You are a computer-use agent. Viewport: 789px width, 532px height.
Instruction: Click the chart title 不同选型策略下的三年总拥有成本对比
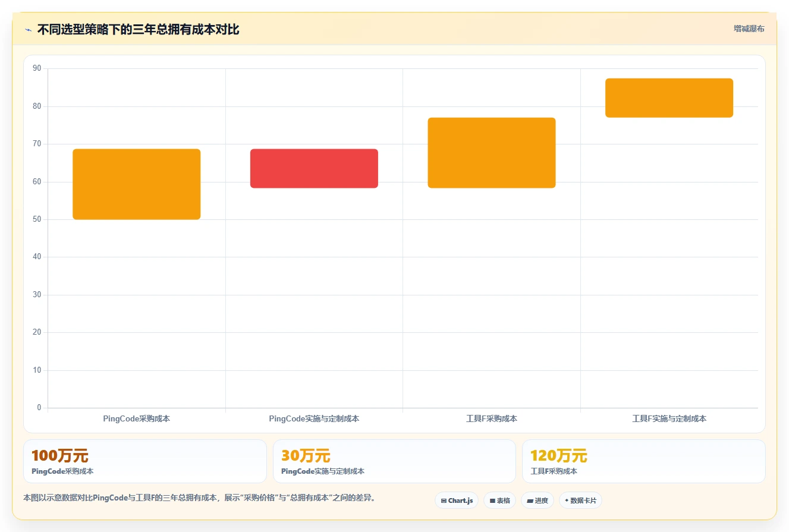coord(138,30)
